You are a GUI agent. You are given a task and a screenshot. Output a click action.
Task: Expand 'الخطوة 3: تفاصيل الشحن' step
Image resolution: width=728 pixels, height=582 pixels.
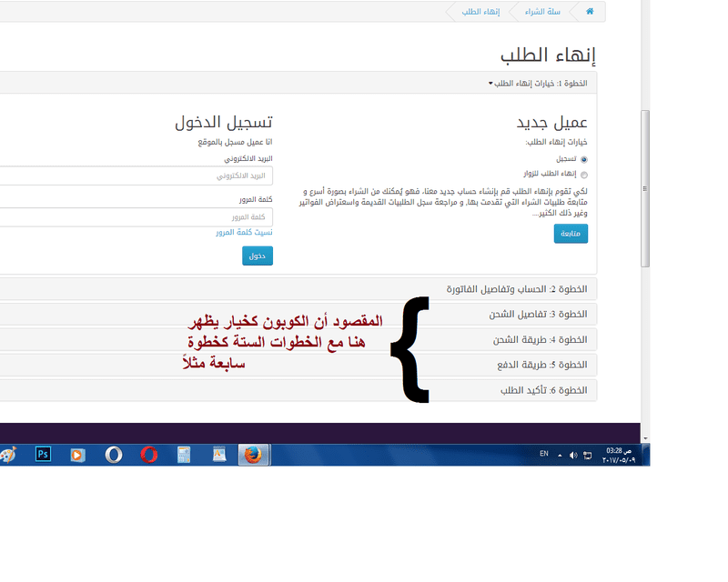pyautogui.click(x=298, y=315)
